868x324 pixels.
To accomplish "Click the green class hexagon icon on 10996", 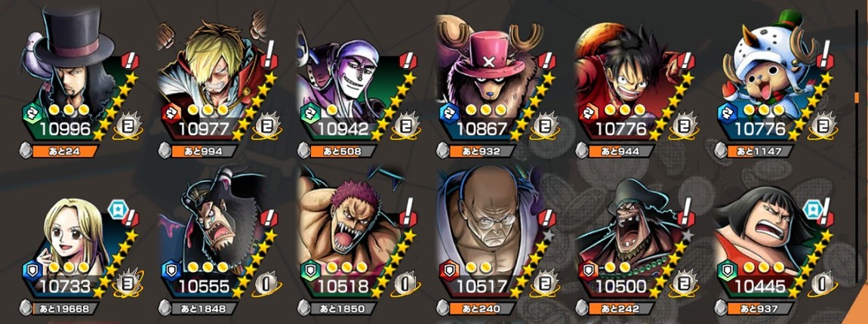I will click(x=31, y=113).
